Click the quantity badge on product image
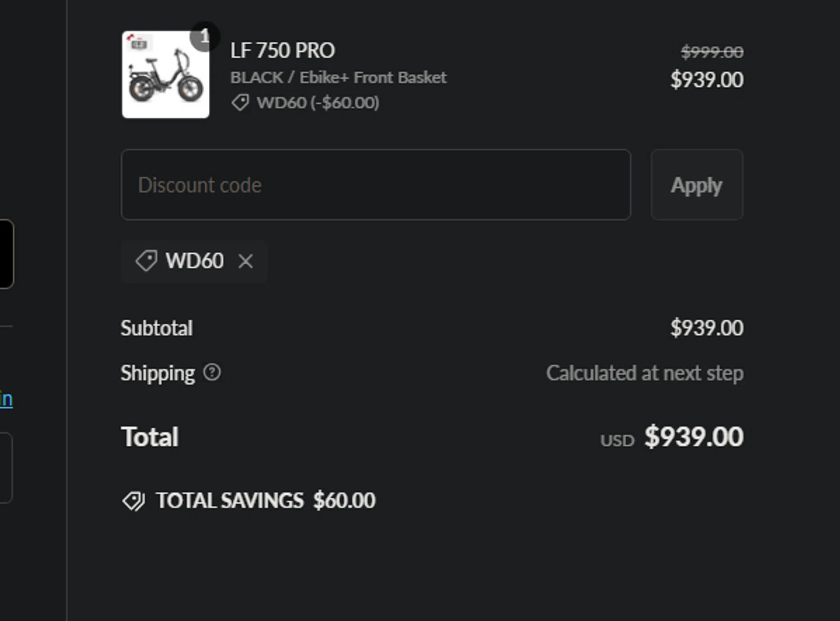840x621 pixels. (x=204, y=36)
